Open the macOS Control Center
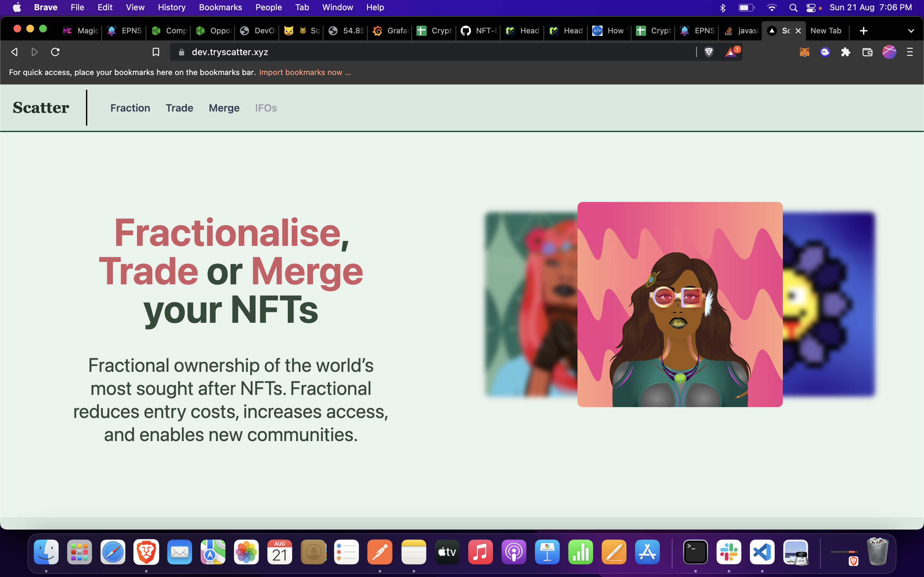The image size is (924, 577). coord(811,8)
